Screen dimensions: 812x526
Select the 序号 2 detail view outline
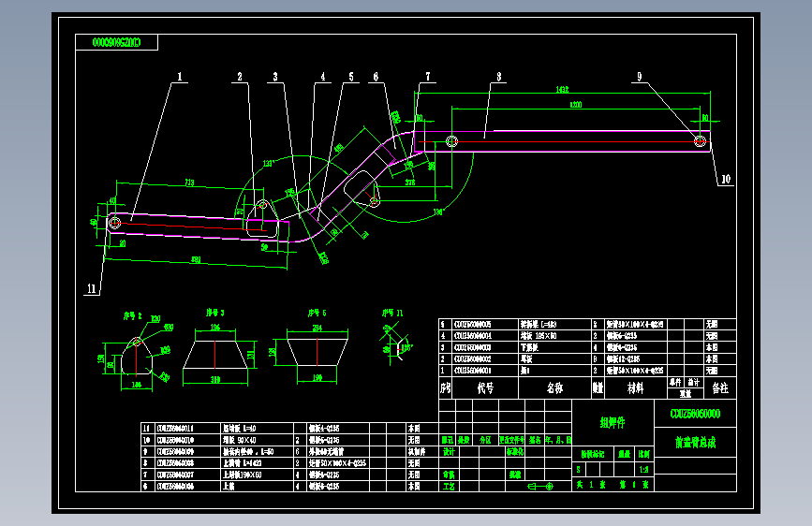coord(137,357)
